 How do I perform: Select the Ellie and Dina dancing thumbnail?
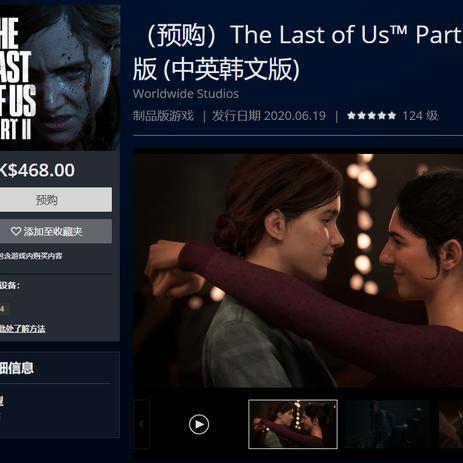click(x=293, y=424)
